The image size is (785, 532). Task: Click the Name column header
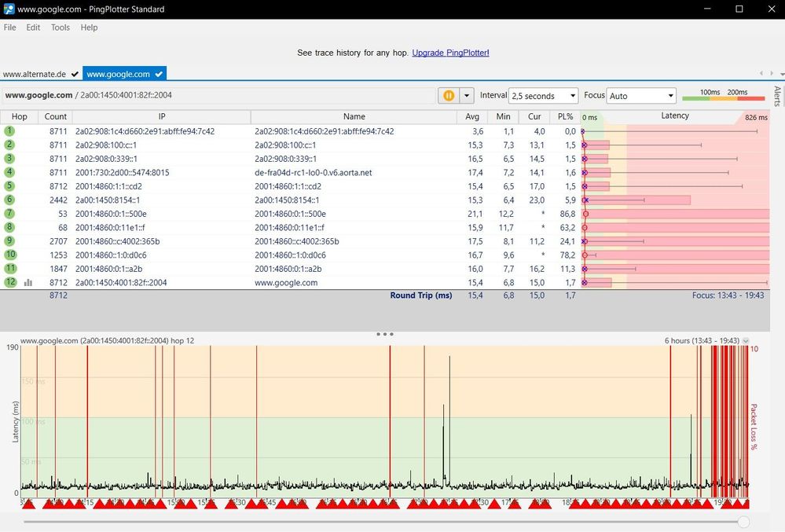pos(354,116)
